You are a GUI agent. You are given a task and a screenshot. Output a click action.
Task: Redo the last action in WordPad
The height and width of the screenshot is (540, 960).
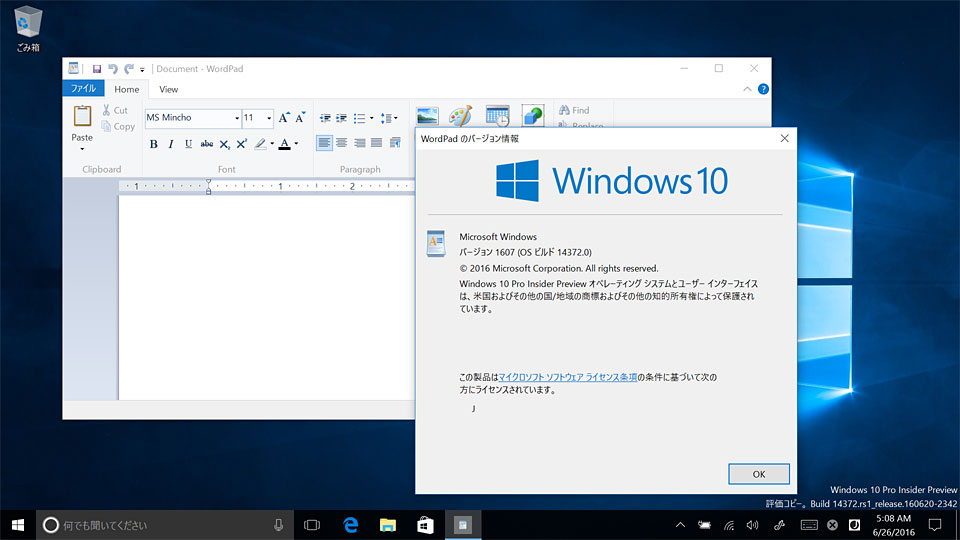click(129, 69)
